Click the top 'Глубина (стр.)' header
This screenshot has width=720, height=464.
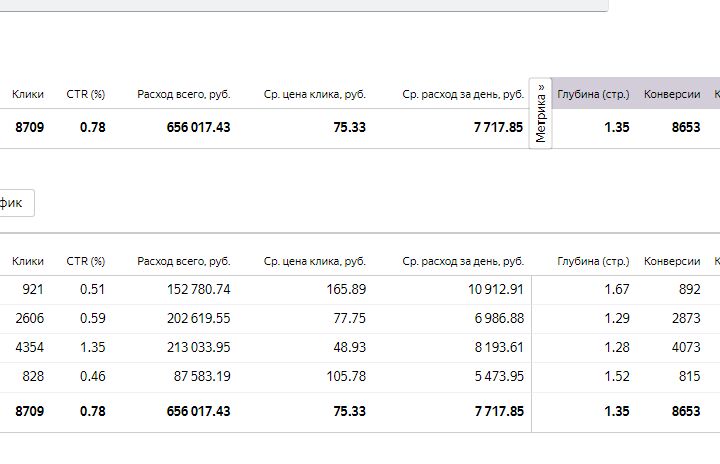pyautogui.click(x=593, y=94)
